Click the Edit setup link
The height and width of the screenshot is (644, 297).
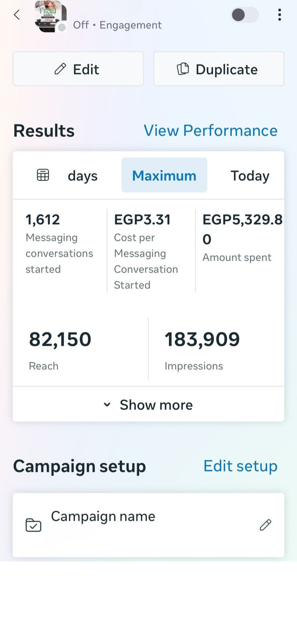click(240, 466)
